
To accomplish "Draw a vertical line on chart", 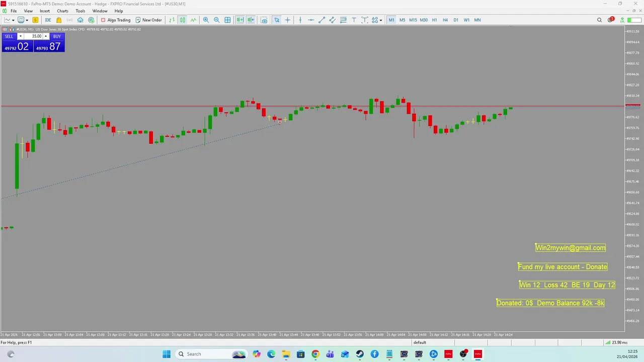I will pyautogui.click(x=300, y=20).
